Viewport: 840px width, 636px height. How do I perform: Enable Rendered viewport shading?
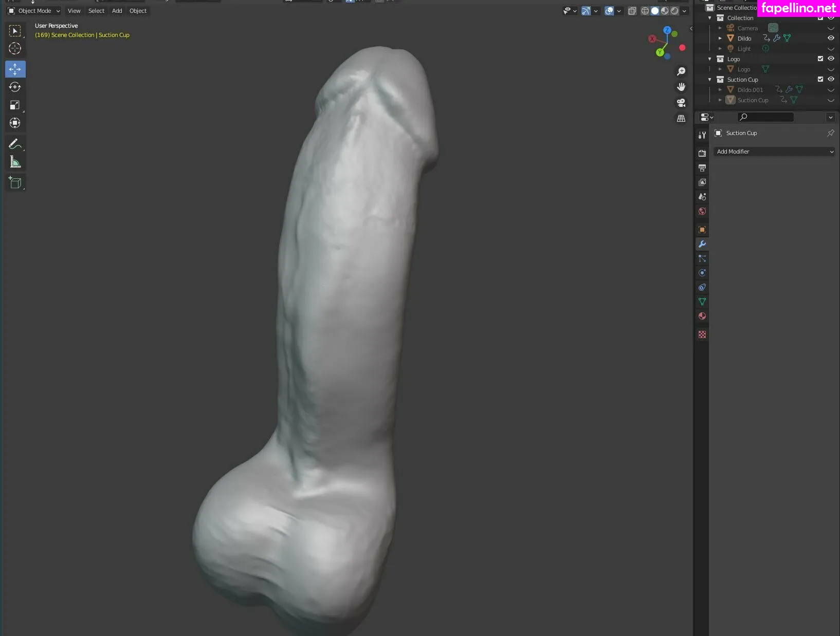[674, 11]
